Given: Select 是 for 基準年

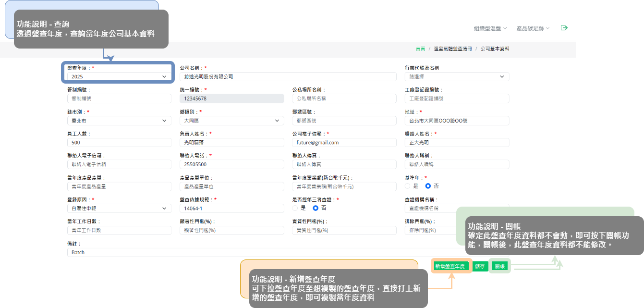Looking at the screenshot, I should click(x=408, y=186).
